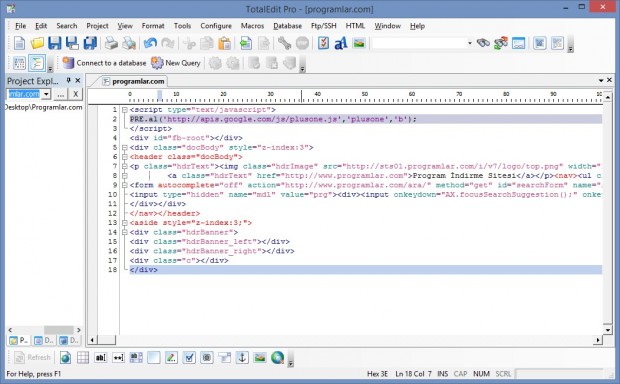Open the Macros menu
Image resolution: width=620 pixels, height=384 pixels.
pos(252,26)
